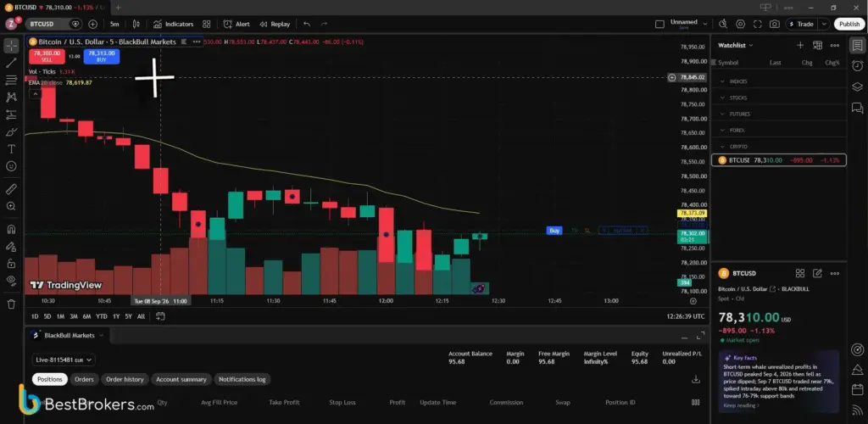Click the red SELL 78,300.00 button
The image size is (868, 424).
pyautogui.click(x=47, y=56)
